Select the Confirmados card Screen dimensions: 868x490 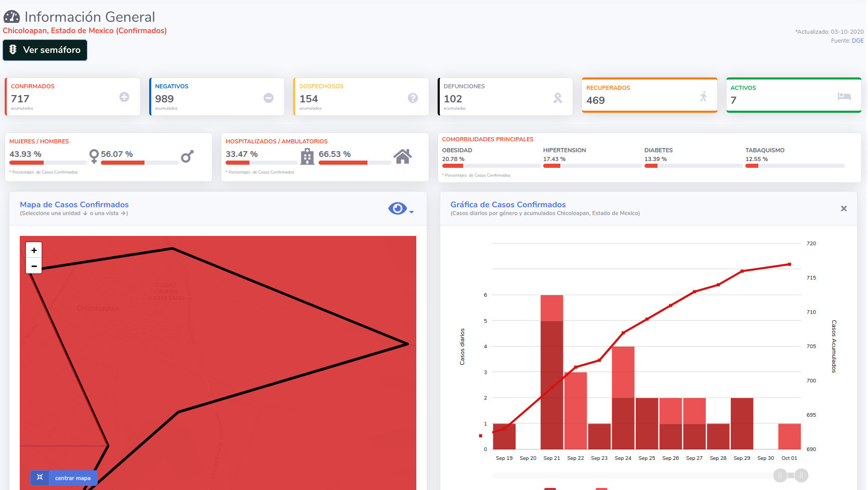73,97
